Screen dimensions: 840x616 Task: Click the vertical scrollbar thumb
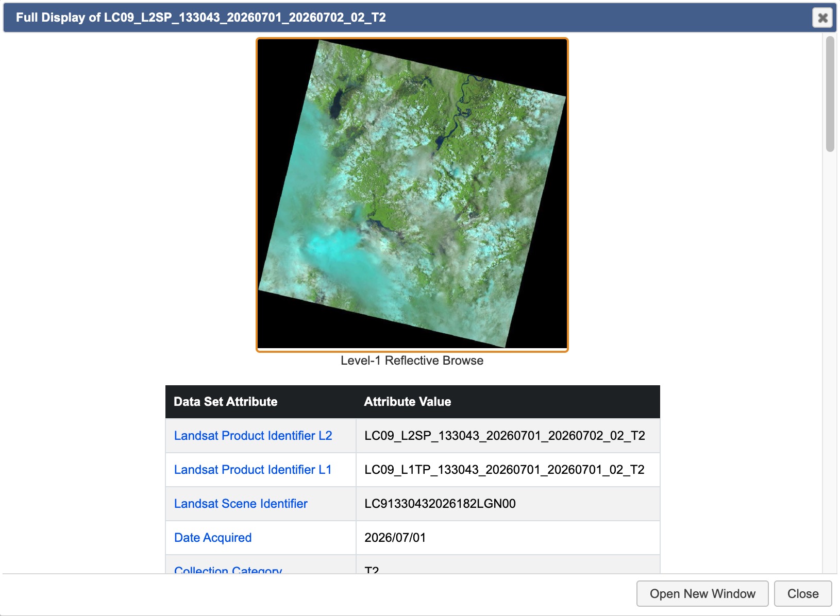(x=830, y=94)
